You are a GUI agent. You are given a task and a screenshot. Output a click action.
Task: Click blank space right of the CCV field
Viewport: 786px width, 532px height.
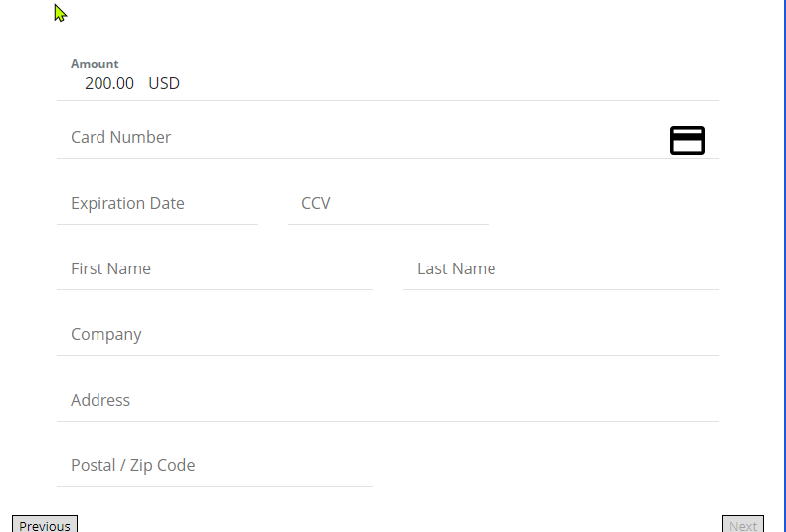[604, 204]
